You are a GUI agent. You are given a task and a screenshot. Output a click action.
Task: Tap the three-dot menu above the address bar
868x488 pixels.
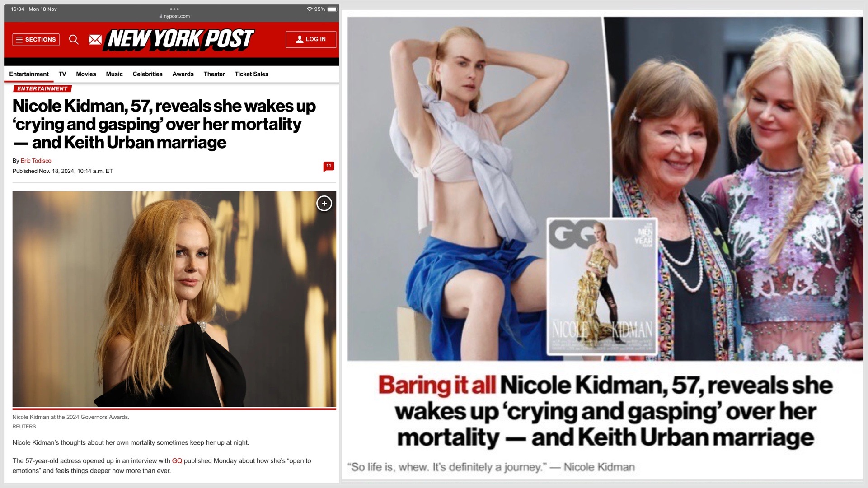pyautogui.click(x=174, y=9)
